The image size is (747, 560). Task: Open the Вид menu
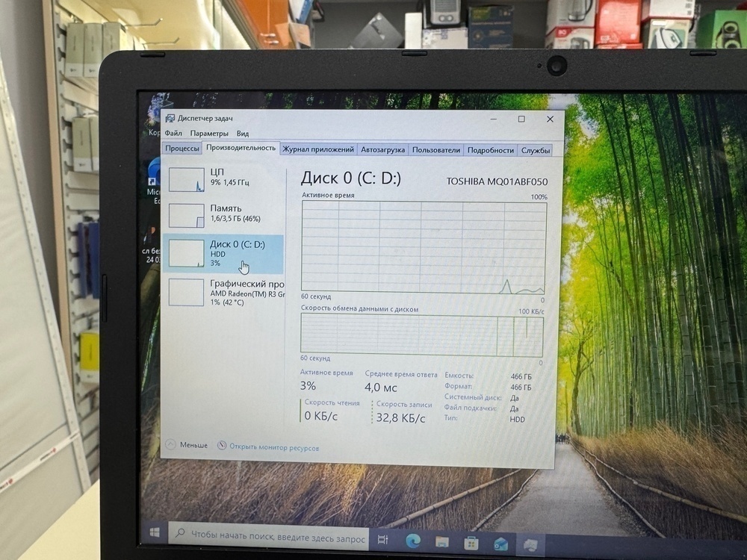(x=243, y=132)
